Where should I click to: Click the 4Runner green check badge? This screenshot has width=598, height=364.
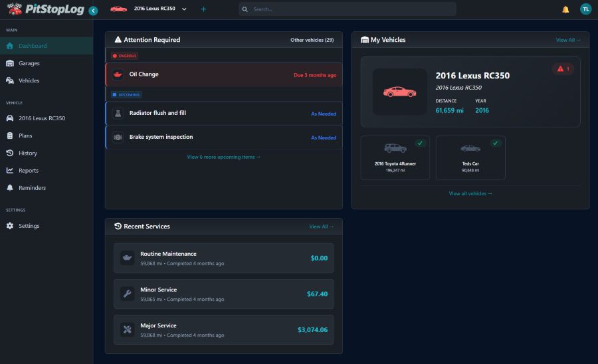pyautogui.click(x=420, y=143)
